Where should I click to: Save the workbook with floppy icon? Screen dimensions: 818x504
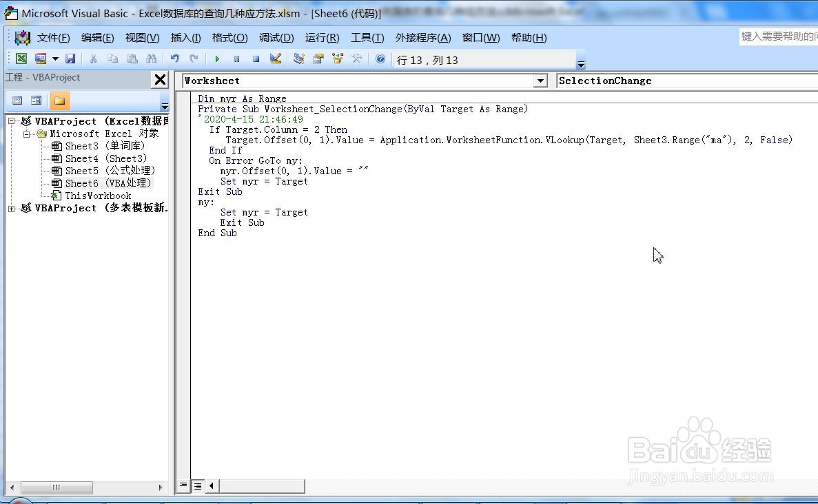point(70,59)
